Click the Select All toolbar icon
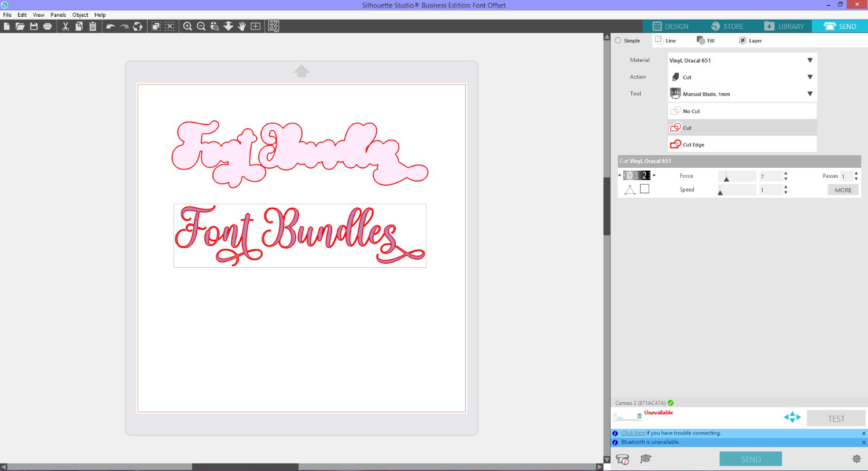This screenshot has height=471, width=868. [156, 26]
